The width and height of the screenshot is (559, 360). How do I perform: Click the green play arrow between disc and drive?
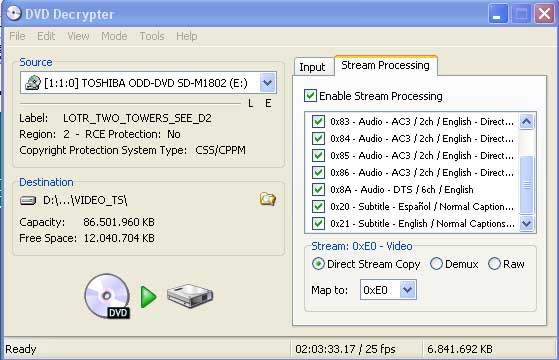(x=148, y=297)
